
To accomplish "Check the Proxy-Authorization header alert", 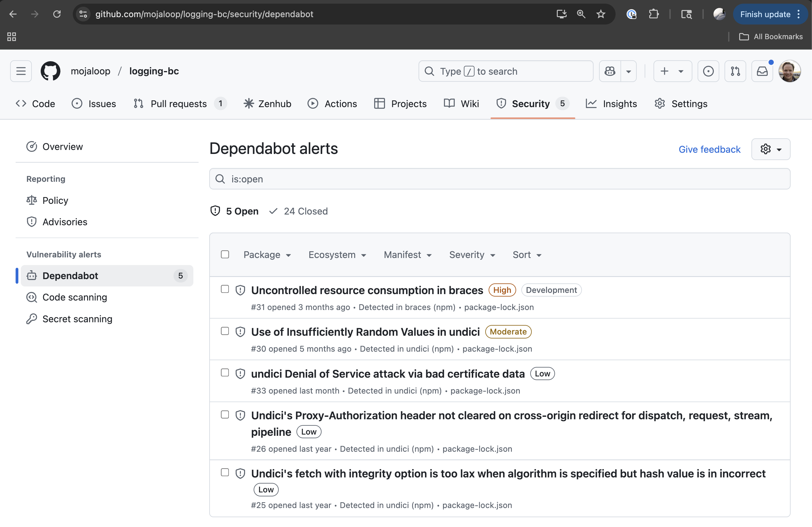I will 225,414.
